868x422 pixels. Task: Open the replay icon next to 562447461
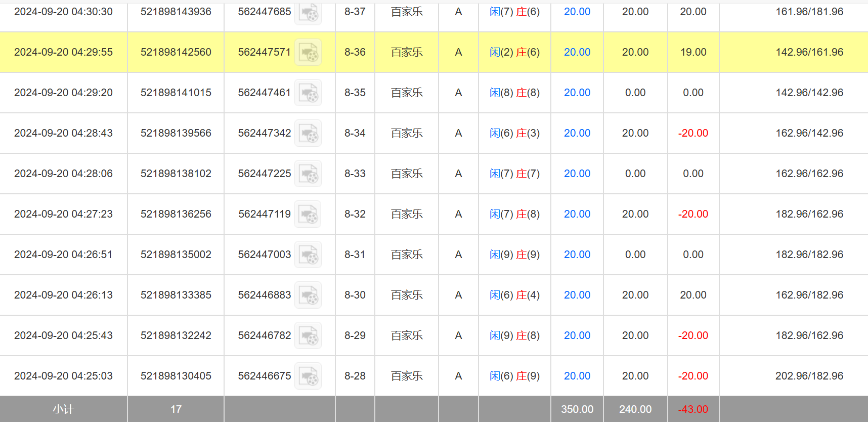tap(308, 93)
